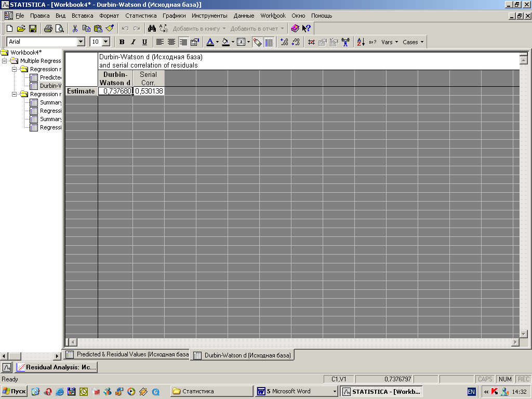532x399 pixels.
Task: Collapse the first Regression results folder
Action: pyautogui.click(x=14, y=69)
